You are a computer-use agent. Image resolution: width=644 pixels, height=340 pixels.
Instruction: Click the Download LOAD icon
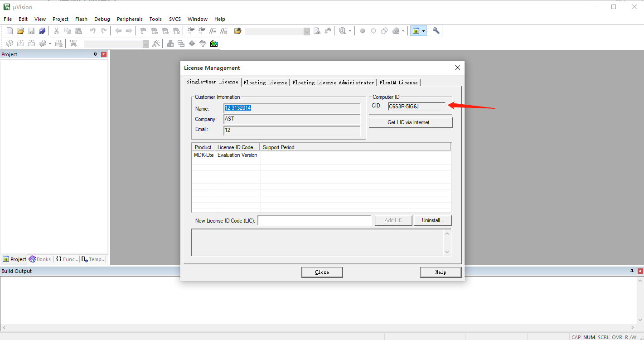[x=73, y=44]
